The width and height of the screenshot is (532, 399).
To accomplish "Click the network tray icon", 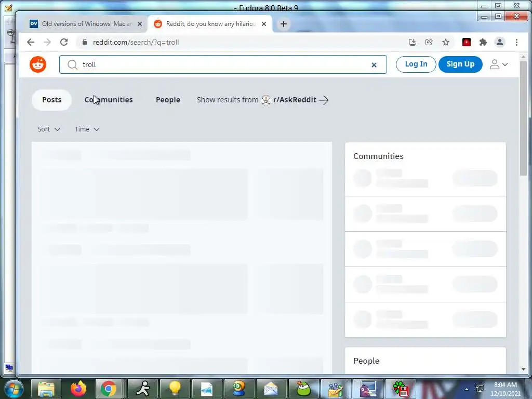I will 480,389.
